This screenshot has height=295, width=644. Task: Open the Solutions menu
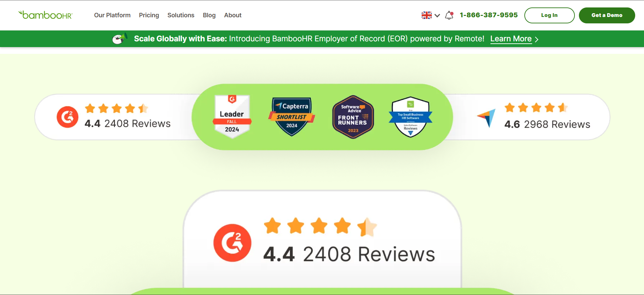coord(181,15)
